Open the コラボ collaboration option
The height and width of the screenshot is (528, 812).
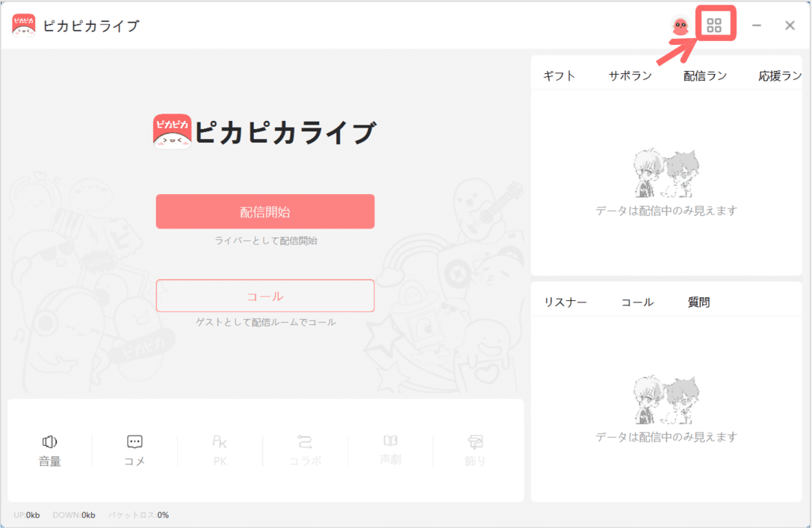pyautogui.click(x=305, y=450)
